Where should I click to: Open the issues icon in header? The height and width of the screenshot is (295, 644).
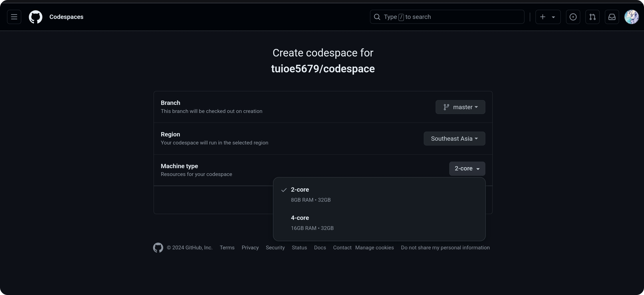[573, 17]
